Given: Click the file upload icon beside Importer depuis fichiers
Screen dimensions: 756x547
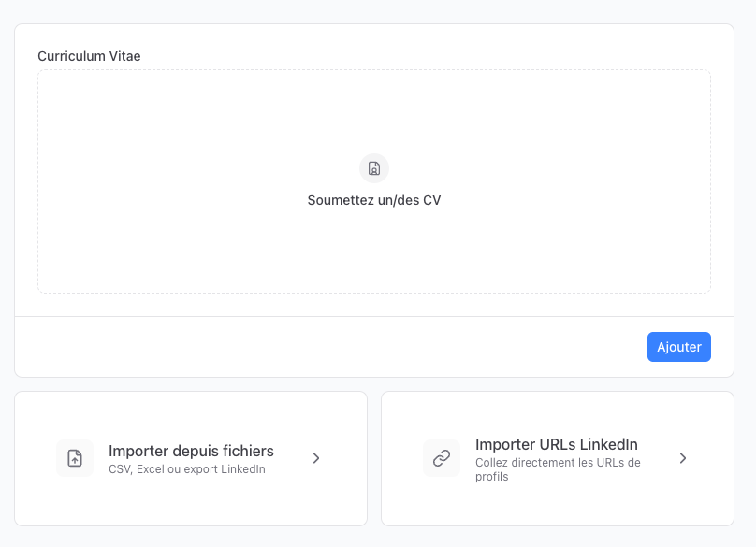Looking at the screenshot, I should point(75,458).
